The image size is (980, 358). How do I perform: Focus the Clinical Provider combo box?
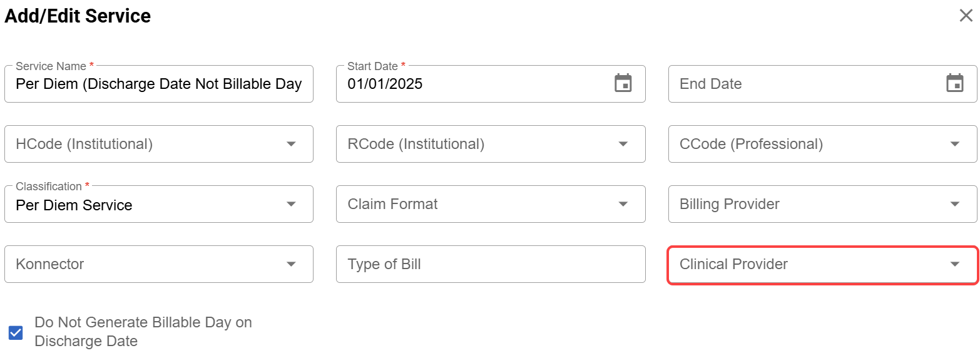801,264
